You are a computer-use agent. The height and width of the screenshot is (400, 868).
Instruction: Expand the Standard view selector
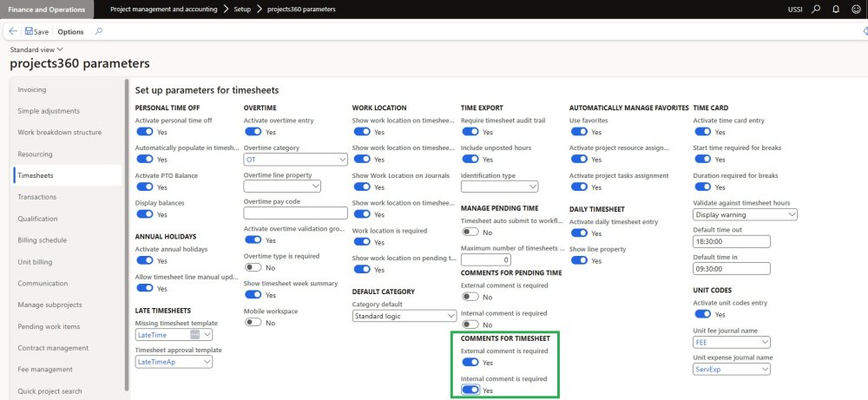[30, 49]
